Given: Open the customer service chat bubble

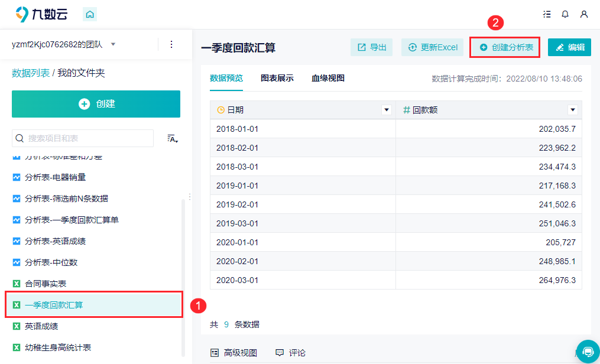Looking at the screenshot, I should coord(588,352).
